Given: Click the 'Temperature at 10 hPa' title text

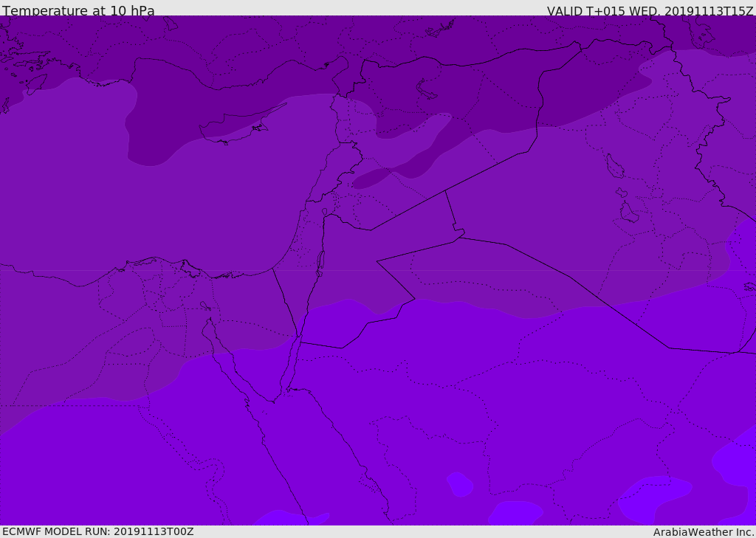Looking at the screenshot, I should tap(78, 10).
